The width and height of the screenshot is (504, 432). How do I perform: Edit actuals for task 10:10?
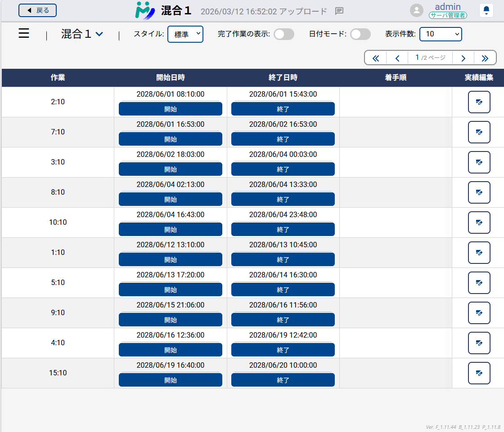(479, 223)
